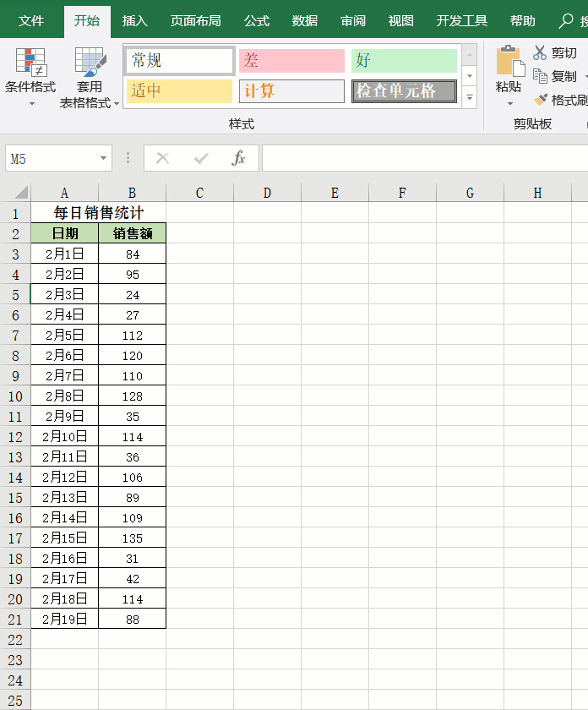
Task: Click into the formula bar input
Action: point(425,158)
